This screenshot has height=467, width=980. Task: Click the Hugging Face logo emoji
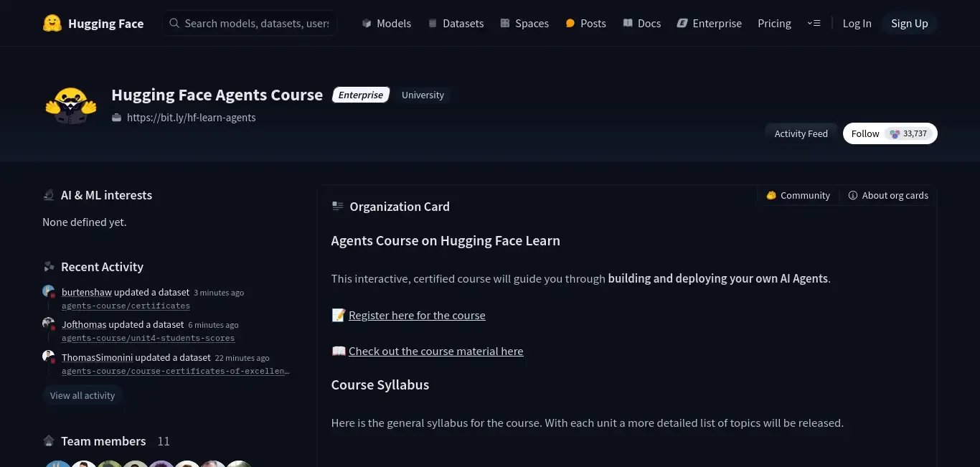pyautogui.click(x=52, y=24)
